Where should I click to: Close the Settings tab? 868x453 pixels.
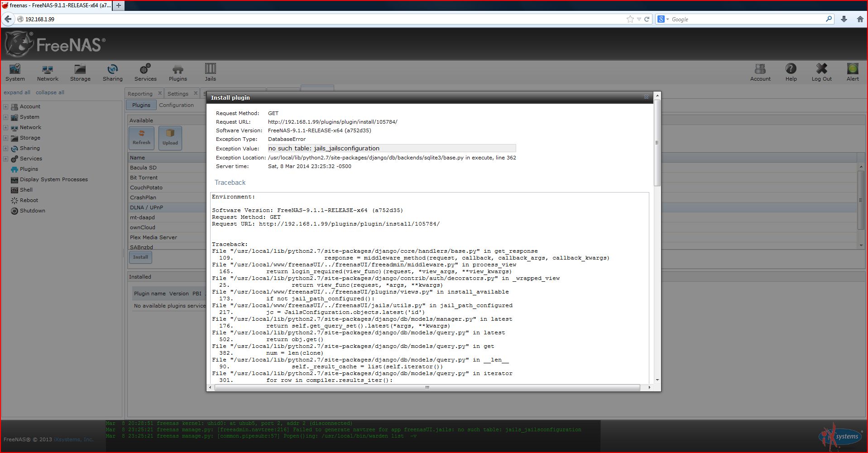(196, 93)
